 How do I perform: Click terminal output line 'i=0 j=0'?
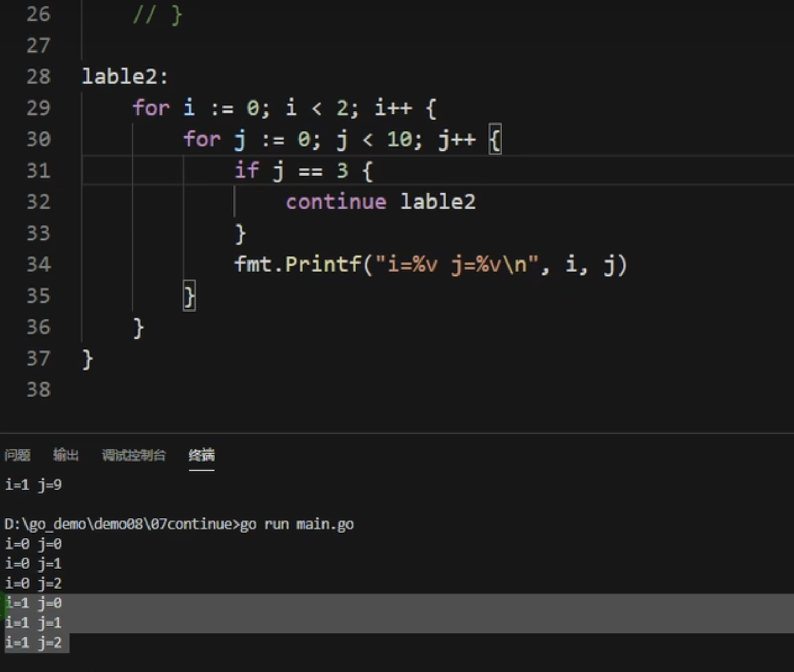click(x=33, y=544)
